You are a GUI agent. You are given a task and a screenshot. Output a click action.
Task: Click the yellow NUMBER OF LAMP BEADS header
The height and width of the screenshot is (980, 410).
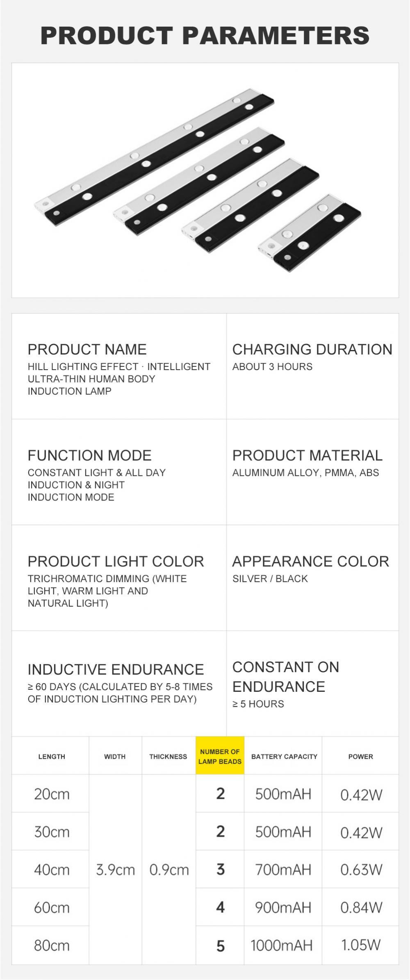point(220,756)
